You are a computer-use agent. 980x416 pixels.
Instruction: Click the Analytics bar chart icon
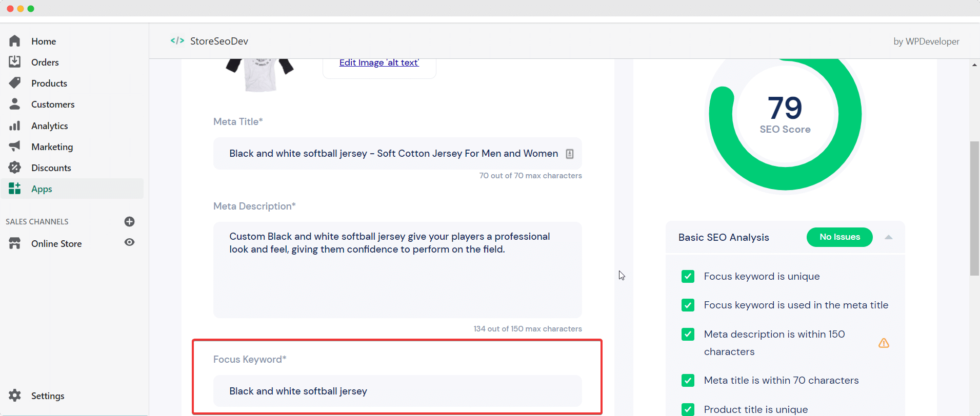(15, 126)
